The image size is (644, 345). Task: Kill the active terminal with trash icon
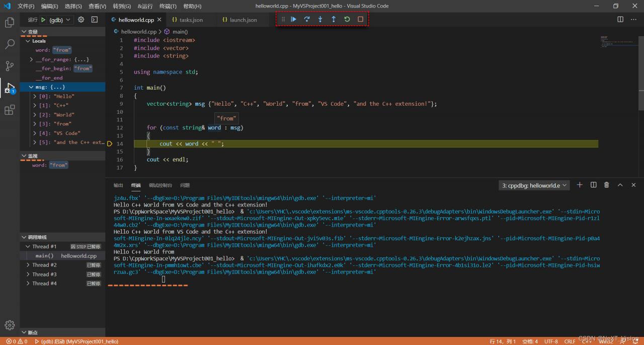(x=606, y=185)
